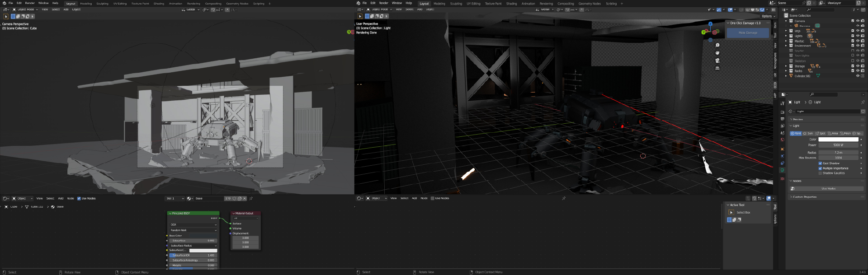The height and width of the screenshot is (275, 868).
Task: Enable the Shadow Caustics checkbox
Action: click(x=820, y=173)
